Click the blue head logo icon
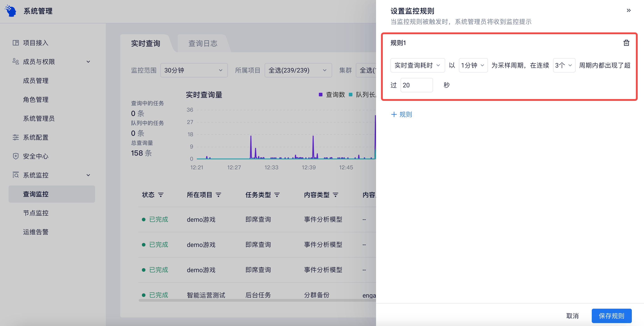The height and width of the screenshot is (326, 644). click(x=11, y=11)
